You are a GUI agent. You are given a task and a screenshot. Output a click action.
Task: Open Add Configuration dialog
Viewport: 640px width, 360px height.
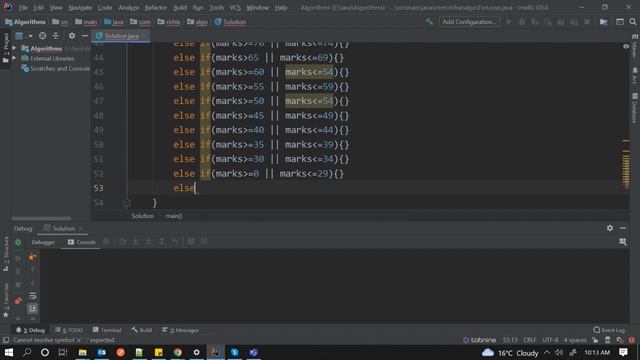click(x=469, y=22)
